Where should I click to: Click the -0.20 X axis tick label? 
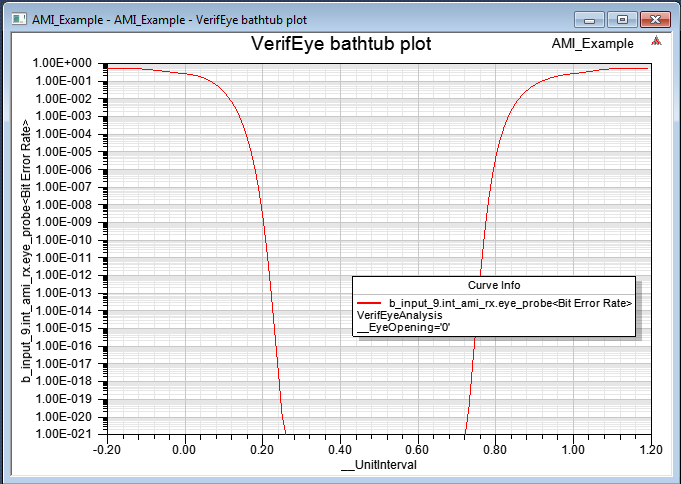pos(107,449)
